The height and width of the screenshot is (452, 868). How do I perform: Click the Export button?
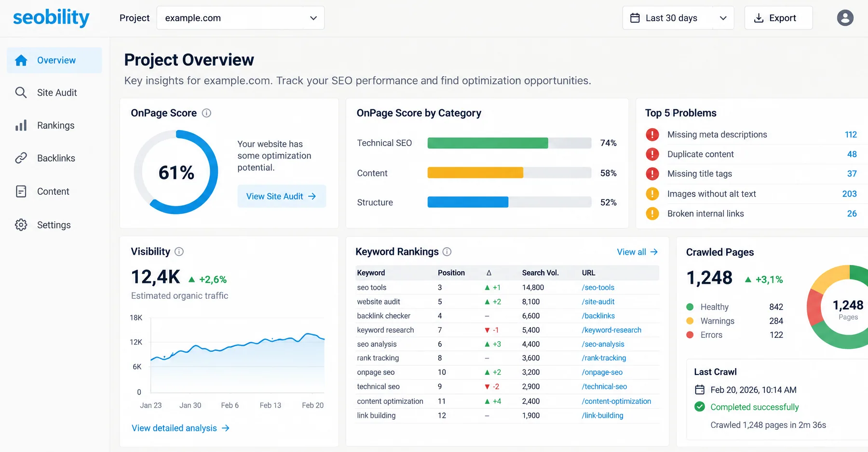coord(778,18)
